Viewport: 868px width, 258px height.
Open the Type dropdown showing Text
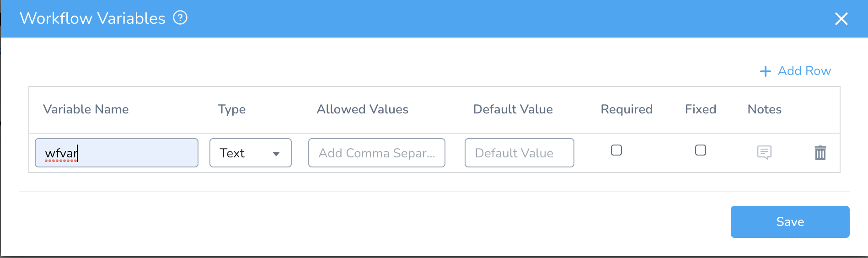pyautogui.click(x=251, y=153)
